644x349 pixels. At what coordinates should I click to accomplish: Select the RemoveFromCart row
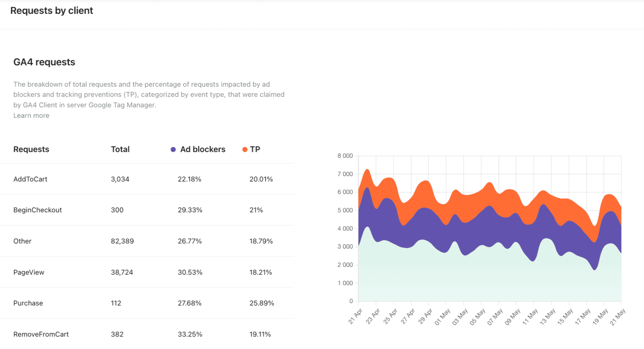point(147,334)
